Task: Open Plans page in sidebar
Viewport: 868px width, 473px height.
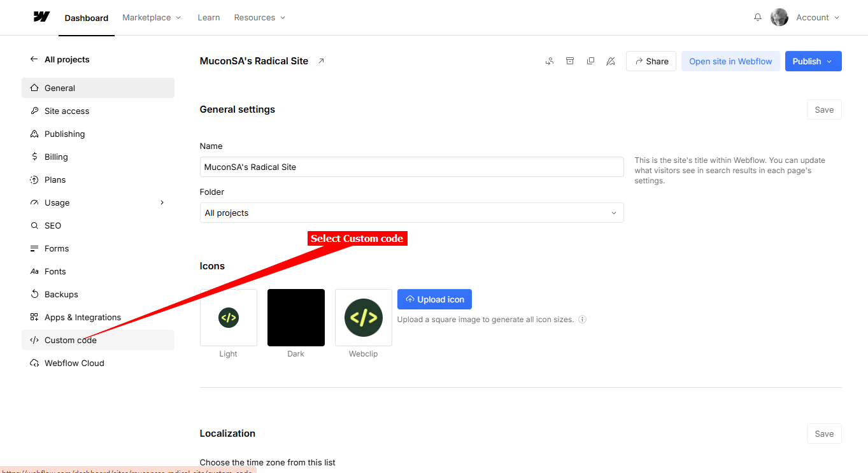Action: pyautogui.click(x=98, y=180)
